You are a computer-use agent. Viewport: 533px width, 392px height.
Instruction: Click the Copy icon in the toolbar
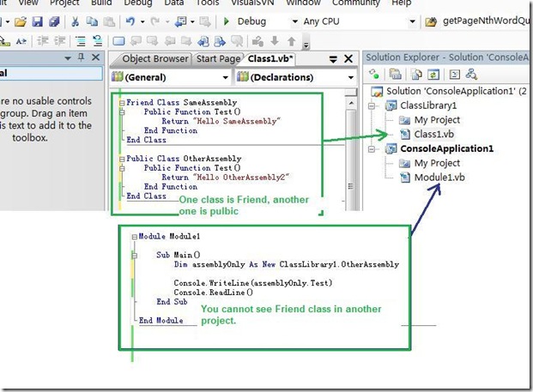click(92, 21)
